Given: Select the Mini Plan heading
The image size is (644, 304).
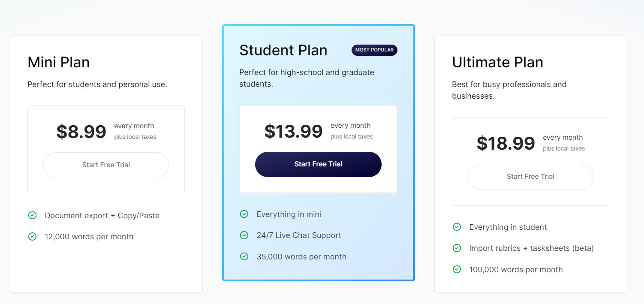Looking at the screenshot, I should [59, 62].
